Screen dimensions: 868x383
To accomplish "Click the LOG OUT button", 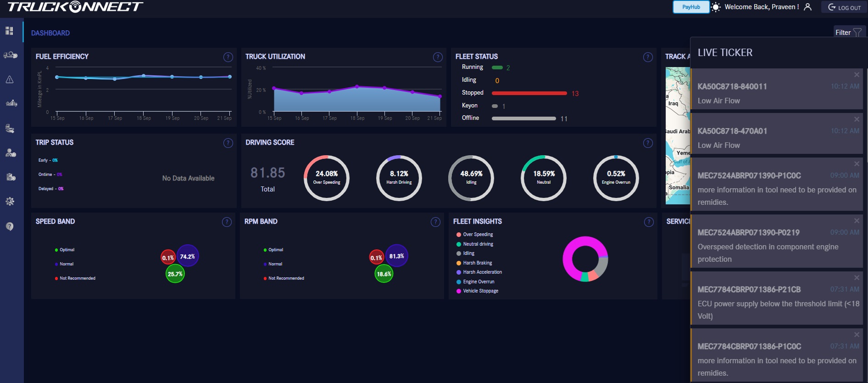I will click(x=845, y=7).
